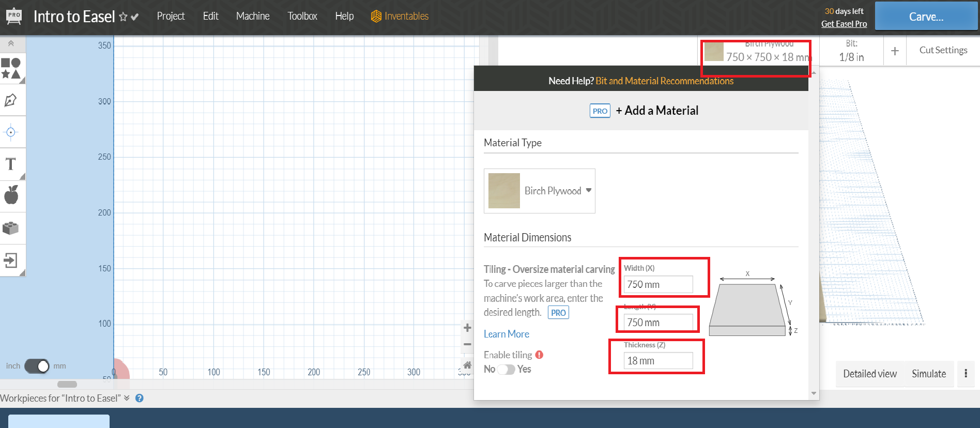980x428 pixels.
Task: Open the Toolbox menu
Action: click(x=302, y=16)
